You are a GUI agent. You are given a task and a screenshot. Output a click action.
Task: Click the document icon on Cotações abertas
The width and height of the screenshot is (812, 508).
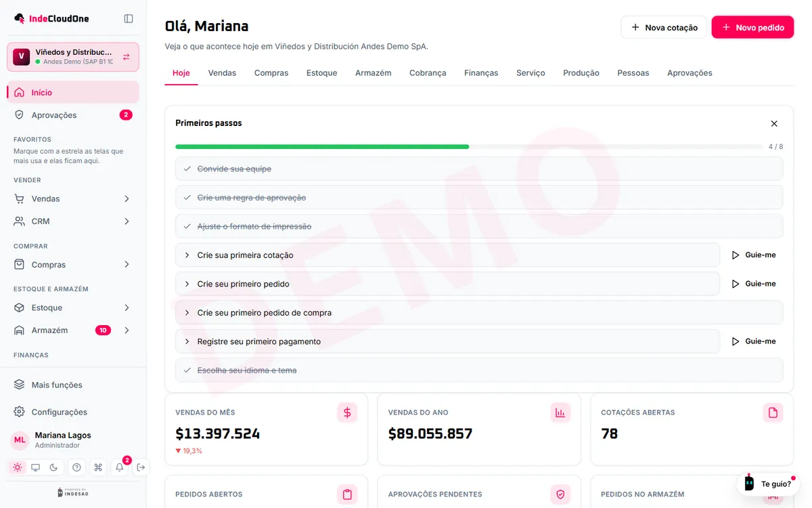point(773,412)
